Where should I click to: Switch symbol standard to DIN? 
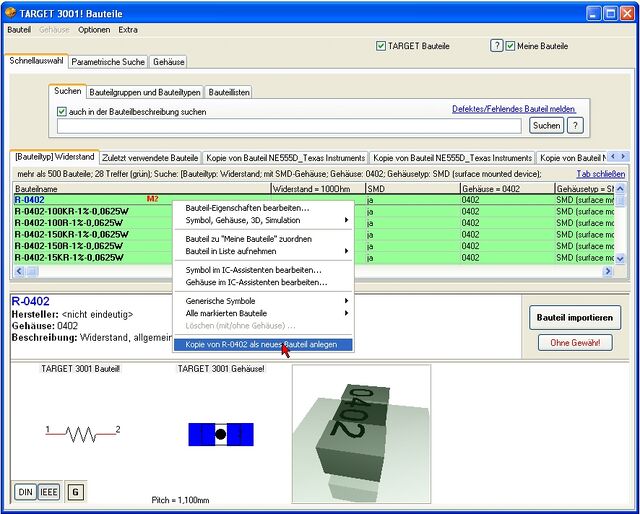click(x=25, y=492)
